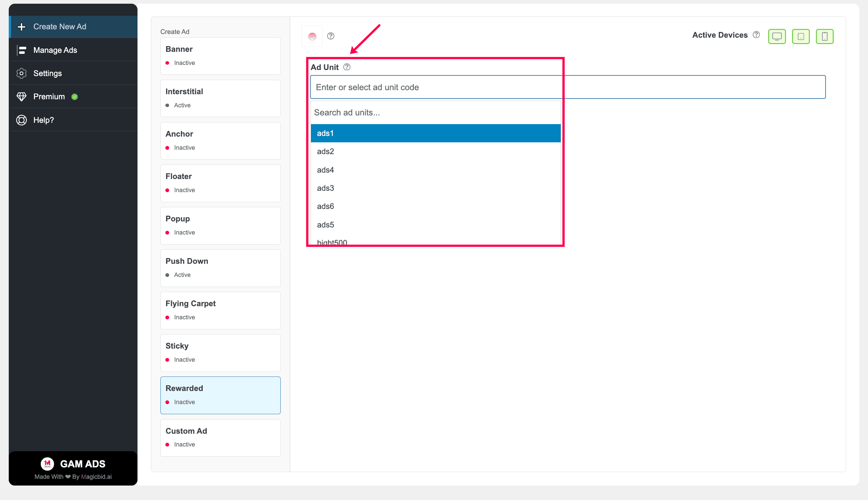Click the green verified badge next to Premium
Image resolution: width=868 pixels, height=500 pixels.
[74, 97]
